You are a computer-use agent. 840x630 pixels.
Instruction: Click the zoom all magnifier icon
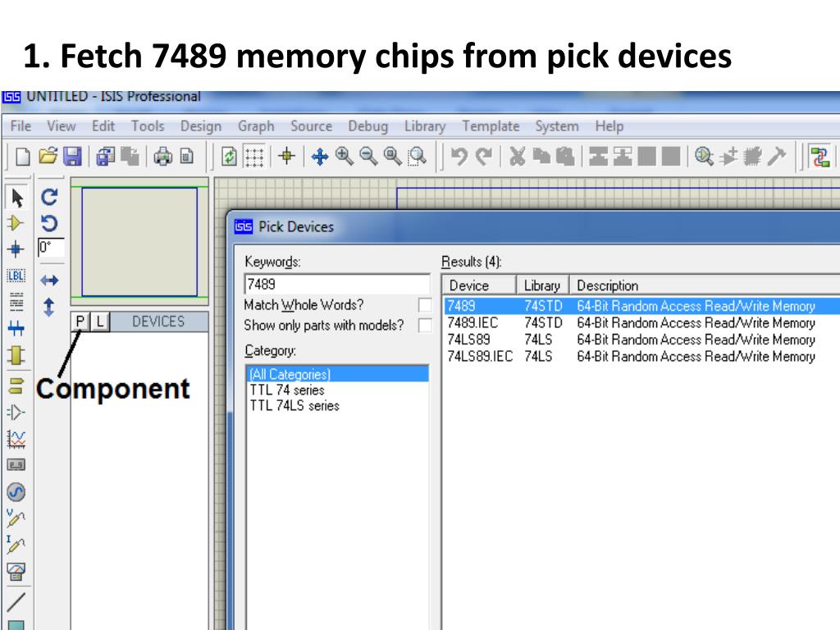click(393, 156)
